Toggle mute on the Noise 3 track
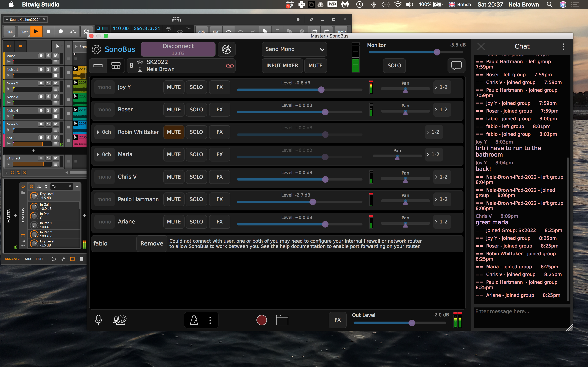The width and height of the screenshot is (588, 367). click(56, 97)
